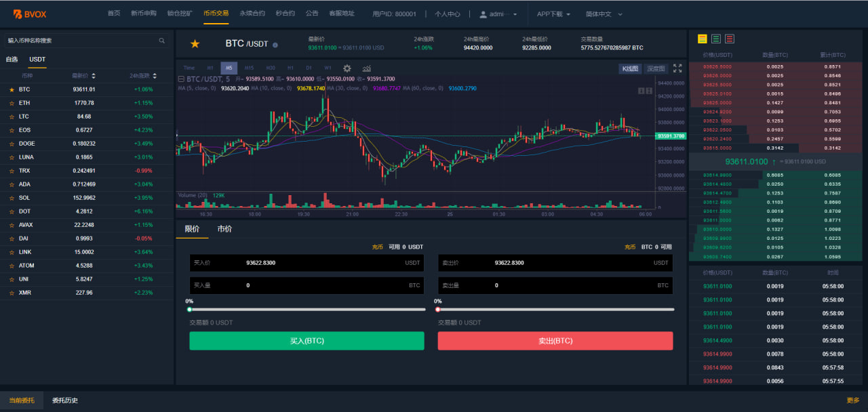Switch to 自选 watchlist tab
Image resolution: width=868 pixels, height=412 pixels.
pos(12,59)
